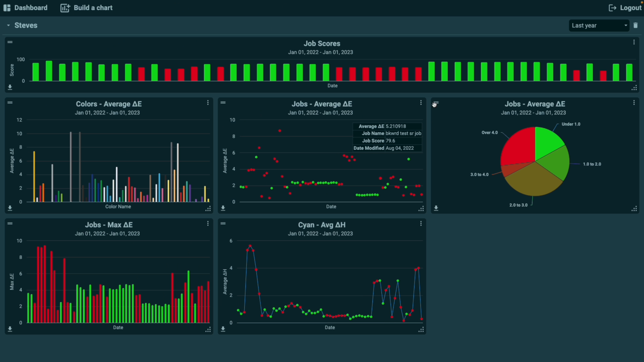Click the resize handle of the Cyan - Avg ΔH chart

421,330
